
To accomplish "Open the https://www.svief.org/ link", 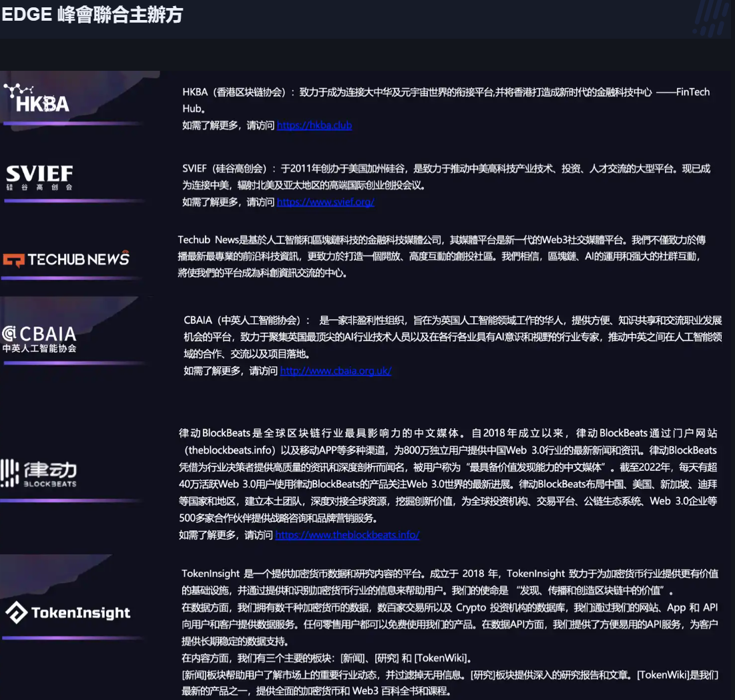I will (325, 202).
